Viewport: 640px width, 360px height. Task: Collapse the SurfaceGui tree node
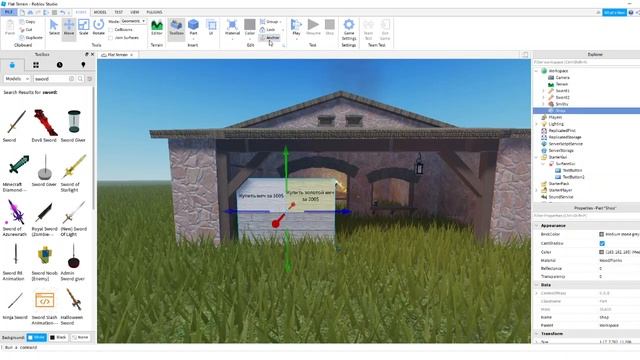click(544, 164)
